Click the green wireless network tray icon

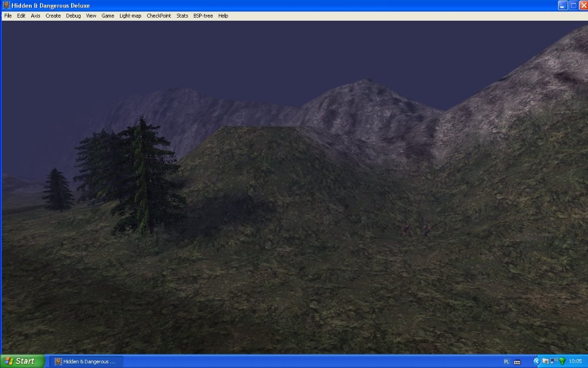coord(562,361)
